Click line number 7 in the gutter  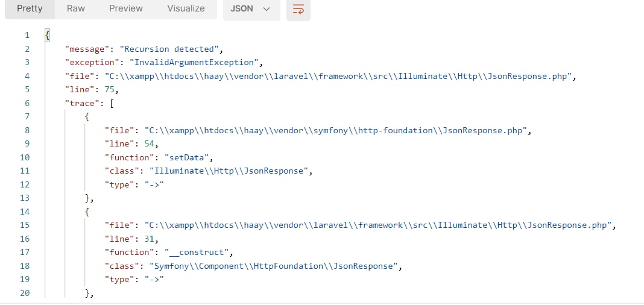coord(27,117)
